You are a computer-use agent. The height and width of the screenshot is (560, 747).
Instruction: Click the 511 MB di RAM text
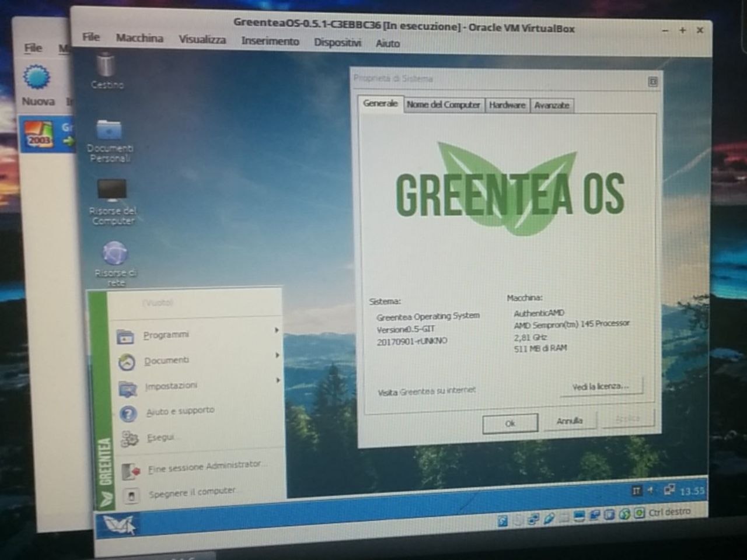point(540,348)
